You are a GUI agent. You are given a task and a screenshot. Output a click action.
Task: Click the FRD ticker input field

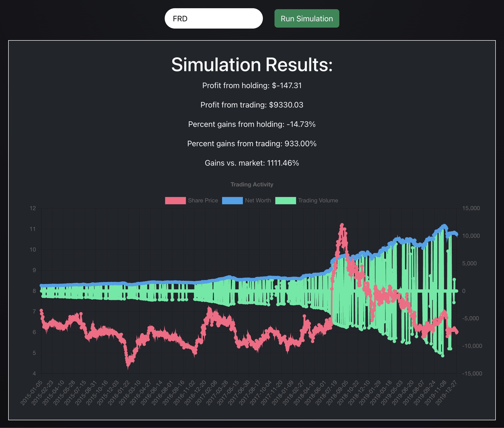(x=213, y=18)
